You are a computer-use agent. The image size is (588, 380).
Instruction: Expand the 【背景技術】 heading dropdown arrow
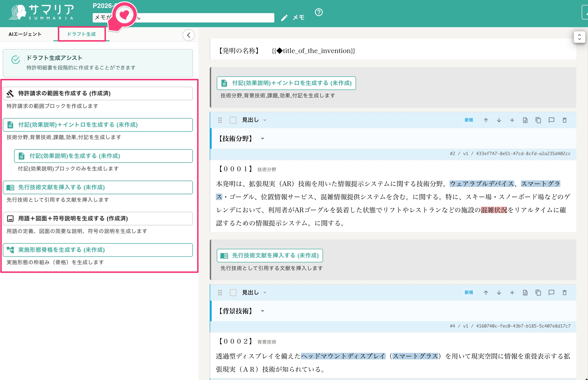click(x=262, y=311)
